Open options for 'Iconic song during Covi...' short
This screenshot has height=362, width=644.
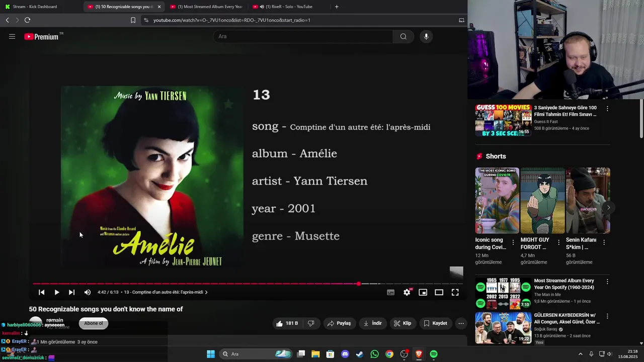[x=513, y=242]
